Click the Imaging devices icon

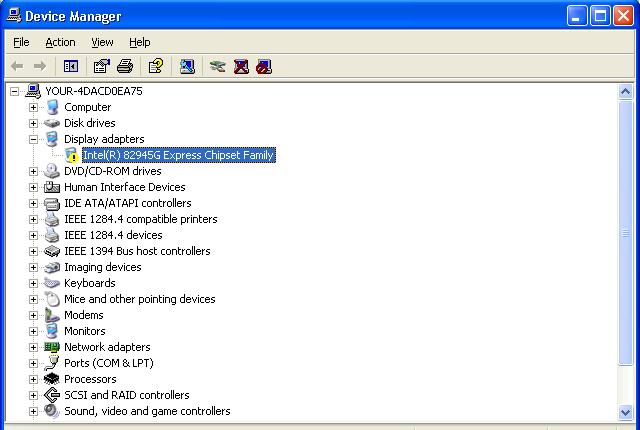pyautogui.click(x=52, y=267)
